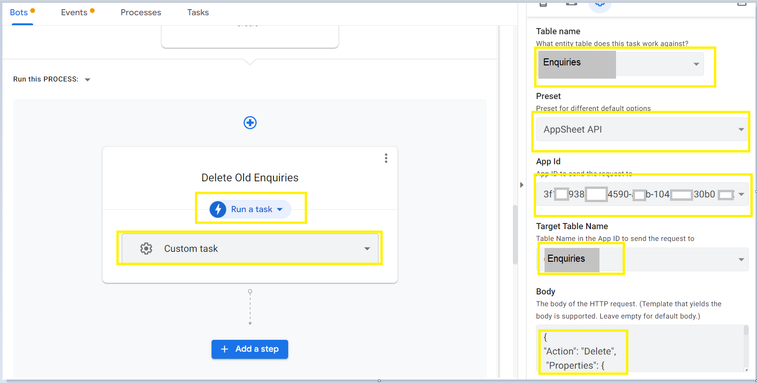Open the Events tab
Screen dimensions: 757x383
pyautogui.click(x=74, y=13)
